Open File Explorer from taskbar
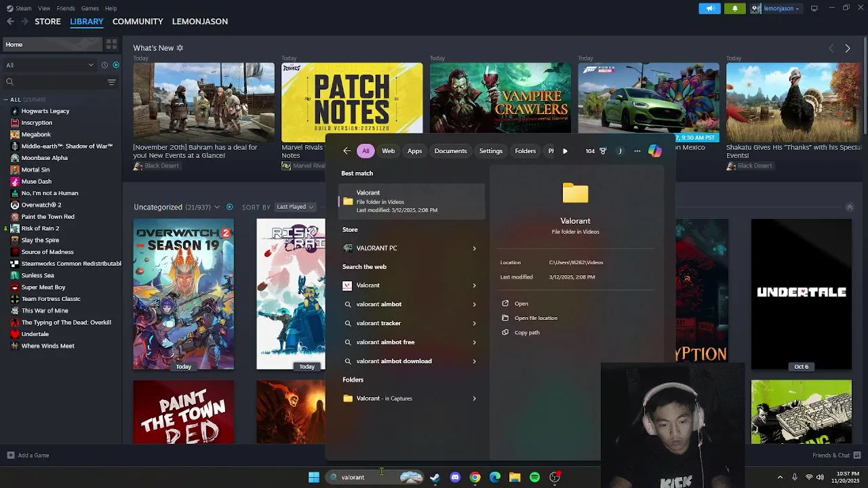The image size is (868, 488). tap(515, 477)
